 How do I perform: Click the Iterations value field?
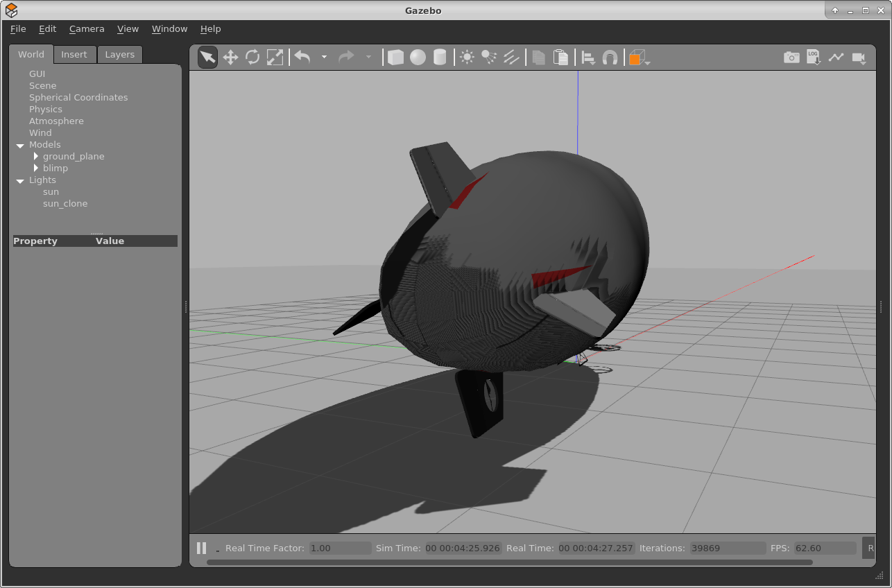coord(728,548)
